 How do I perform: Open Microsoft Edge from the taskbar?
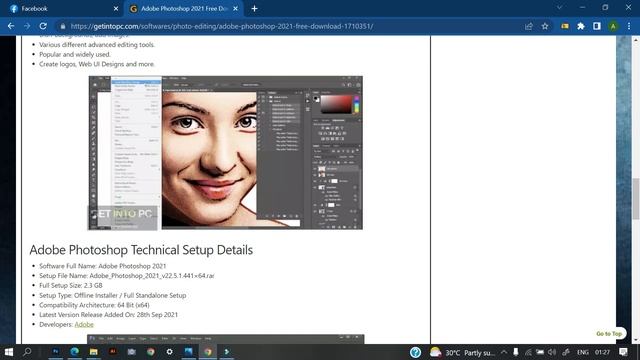[x=74, y=351]
